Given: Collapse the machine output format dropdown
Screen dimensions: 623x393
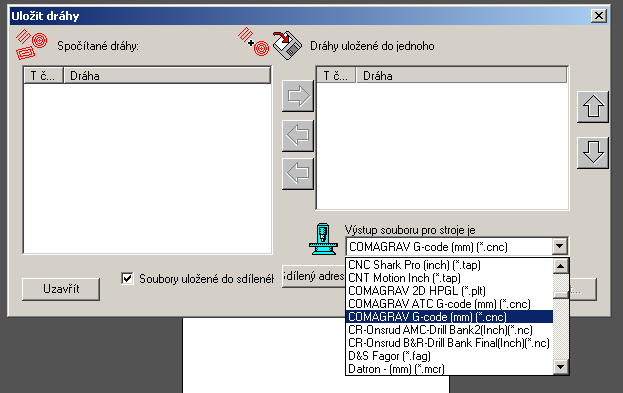Looking at the screenshot, I should pos(559,247).
